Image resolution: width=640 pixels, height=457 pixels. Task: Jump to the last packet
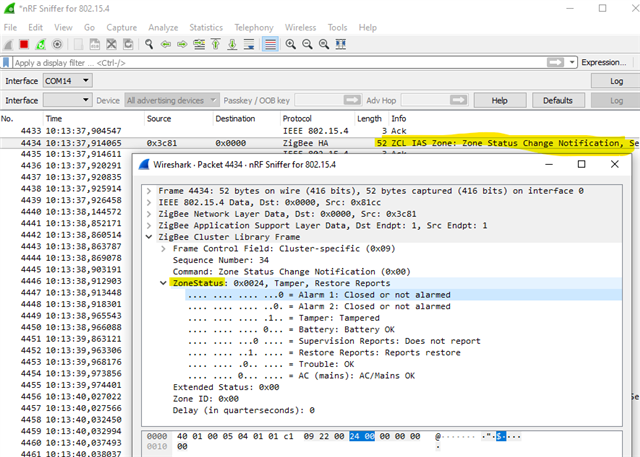pos(232,44)
